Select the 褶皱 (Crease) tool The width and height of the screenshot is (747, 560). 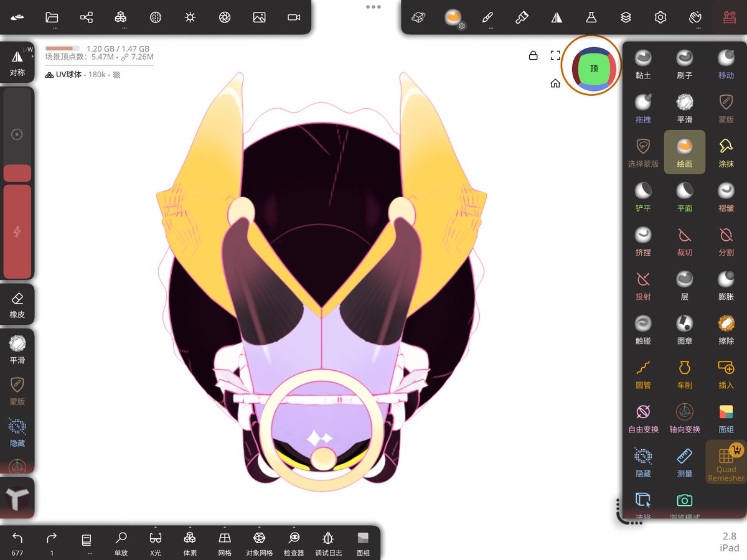726,196
